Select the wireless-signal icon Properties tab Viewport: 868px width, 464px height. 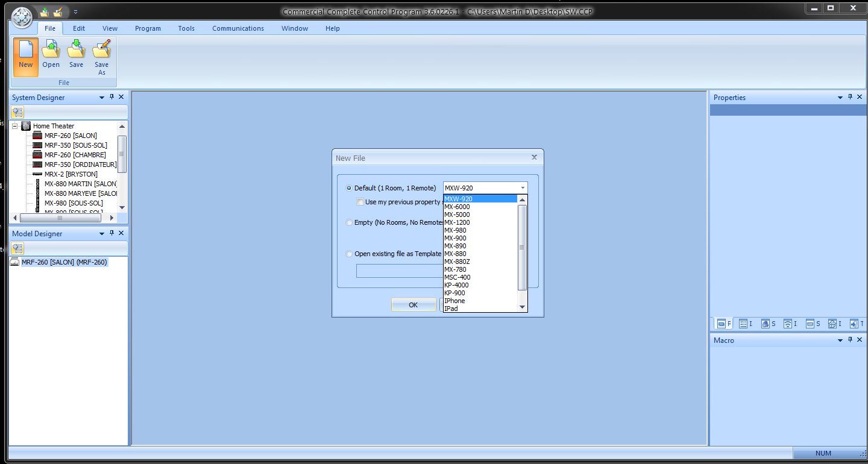(x=790, y=324)
